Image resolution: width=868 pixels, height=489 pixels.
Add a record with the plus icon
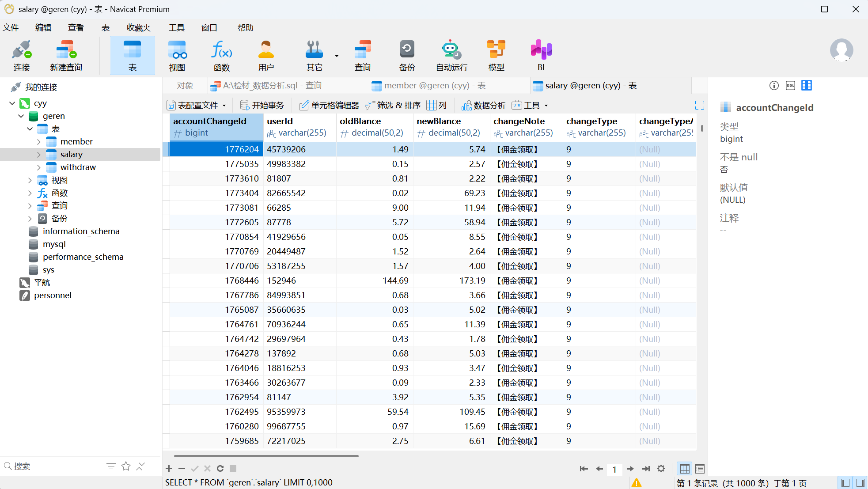[169, 469]
